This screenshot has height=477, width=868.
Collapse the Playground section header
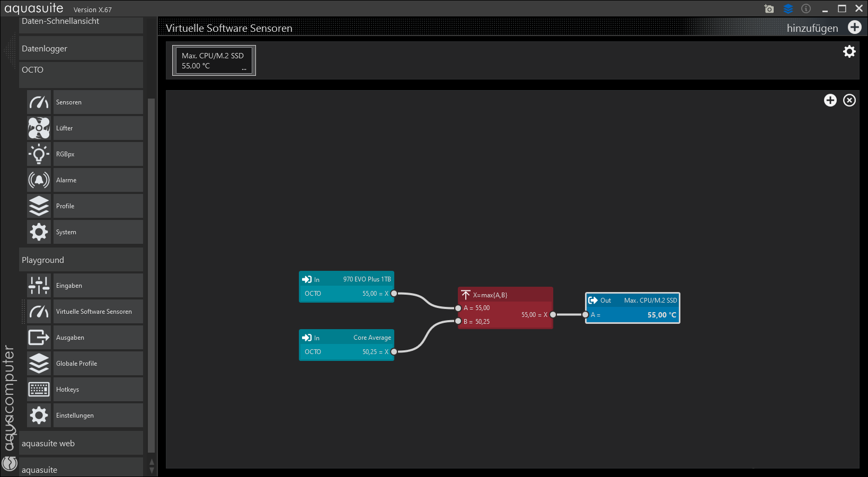[x=81, y=260]
